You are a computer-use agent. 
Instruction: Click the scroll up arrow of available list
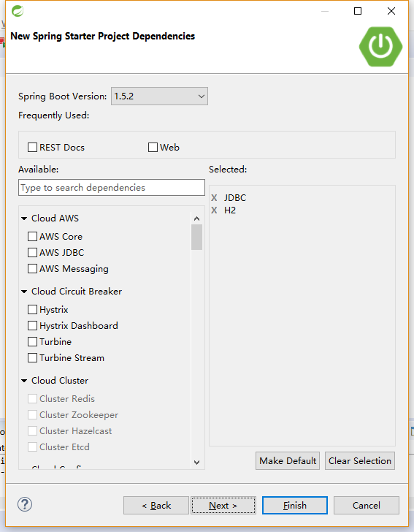coord(196,218)
